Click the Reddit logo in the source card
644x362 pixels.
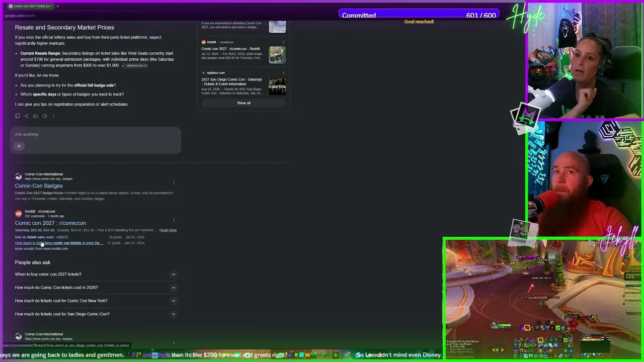[204, 42]
